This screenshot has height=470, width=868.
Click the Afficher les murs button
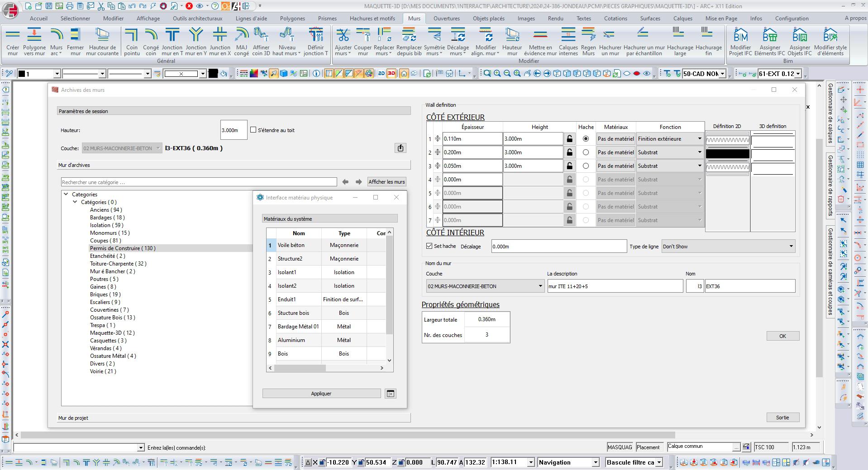tap(386, 182)
